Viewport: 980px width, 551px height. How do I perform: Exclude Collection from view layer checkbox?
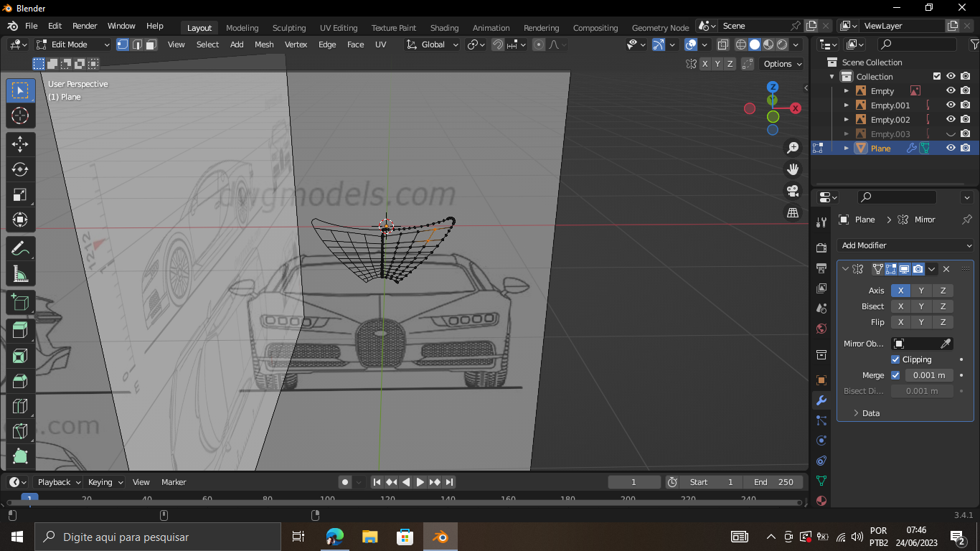[936, 77]
